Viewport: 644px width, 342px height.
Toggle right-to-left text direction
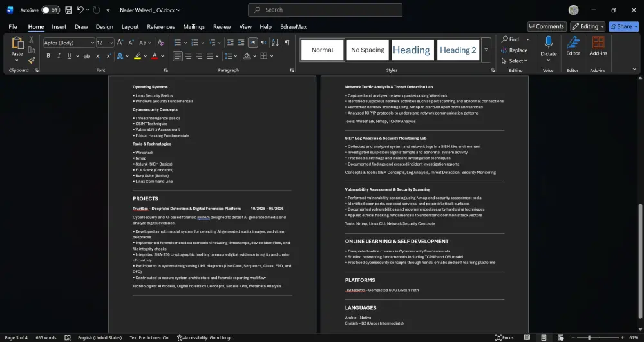(263, 43)
